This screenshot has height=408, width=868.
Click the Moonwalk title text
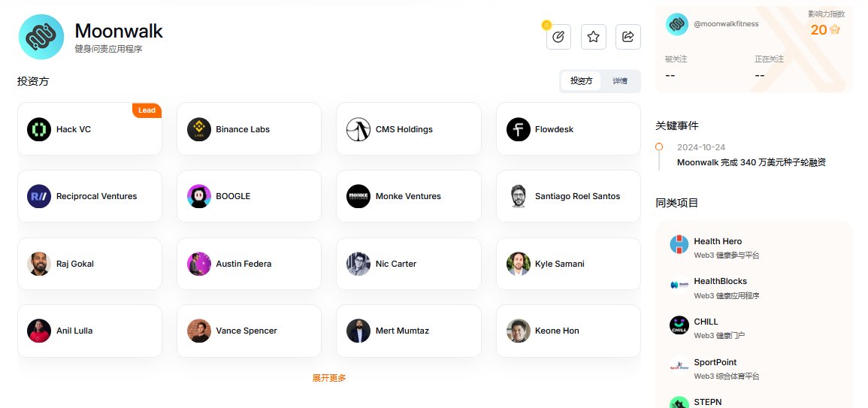[119, 31]
